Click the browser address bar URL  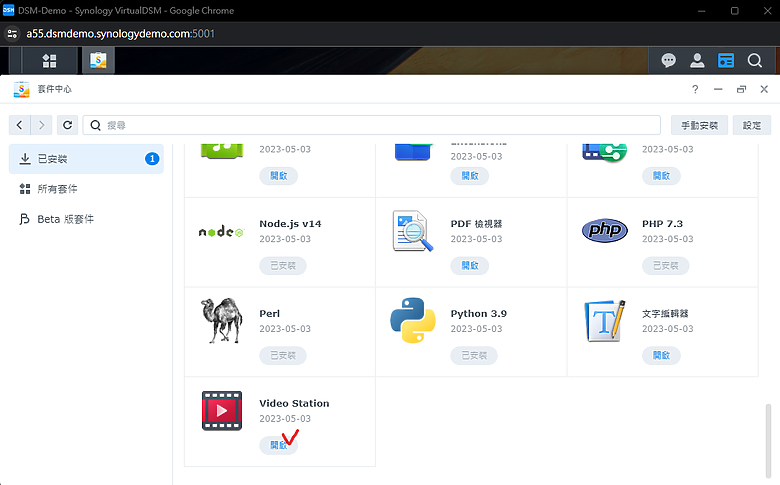pyautogui.click(x=120, y=34)
